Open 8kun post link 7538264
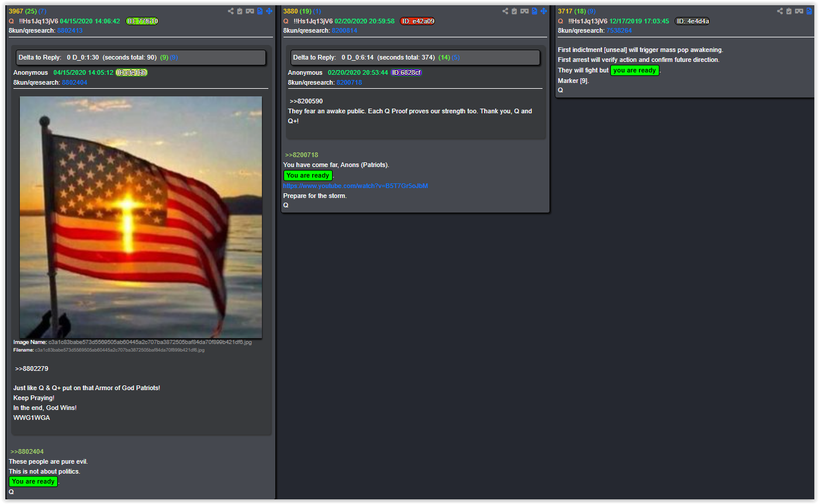Viewport: 819px width, 504px height. [619, 30]
